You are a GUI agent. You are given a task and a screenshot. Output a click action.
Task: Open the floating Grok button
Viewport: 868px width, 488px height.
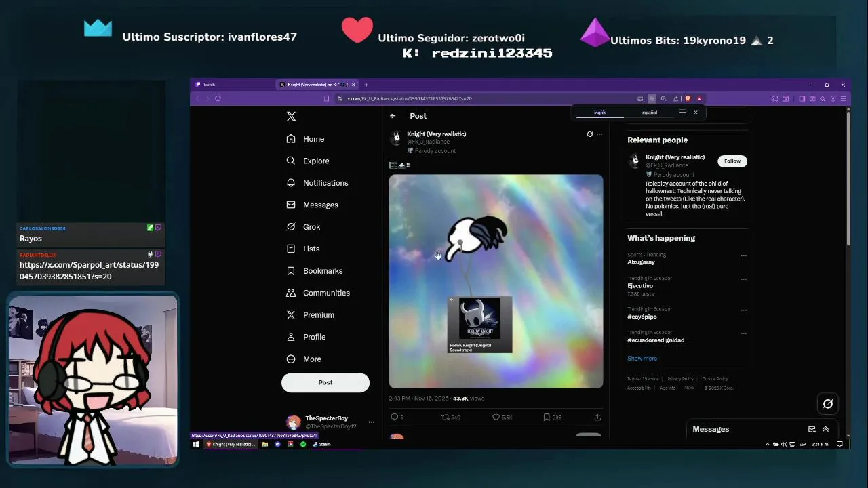click(828, 404)
